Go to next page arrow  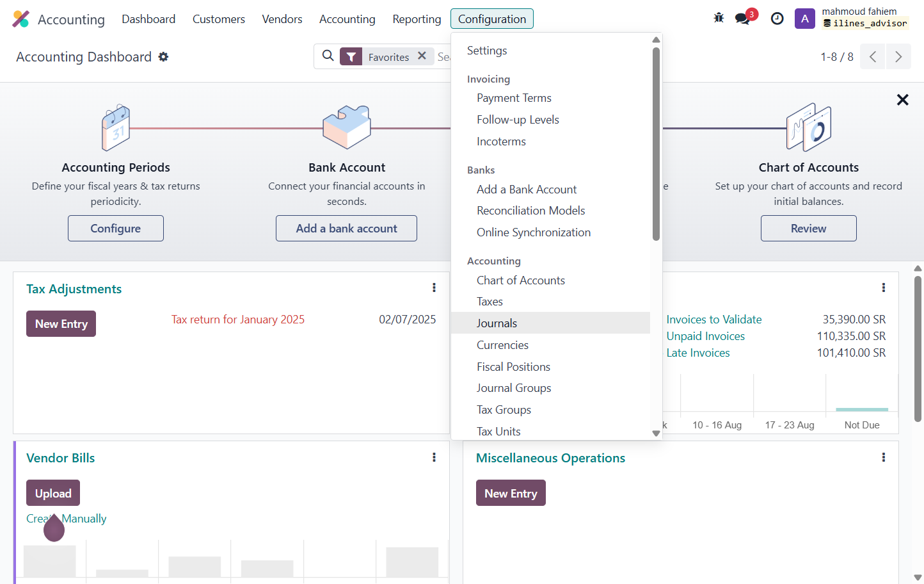pyautogui.click(x=898, y=57)
